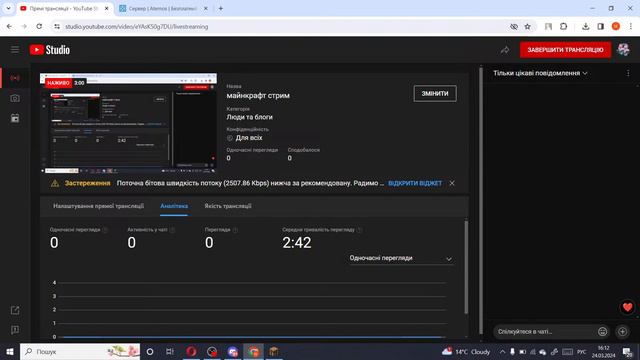Open the account avatar menu
Screen dimensions: 640x360
[x=623, y=50]
